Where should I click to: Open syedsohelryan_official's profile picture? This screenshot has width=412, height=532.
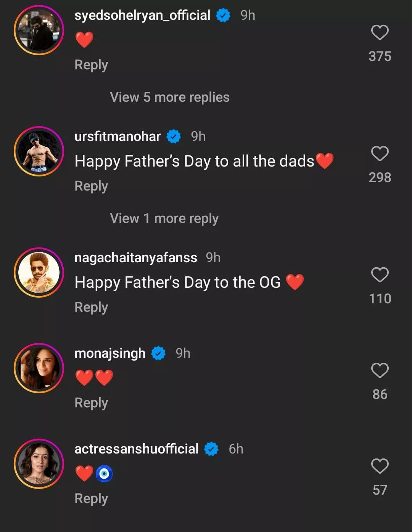[39, 30]
